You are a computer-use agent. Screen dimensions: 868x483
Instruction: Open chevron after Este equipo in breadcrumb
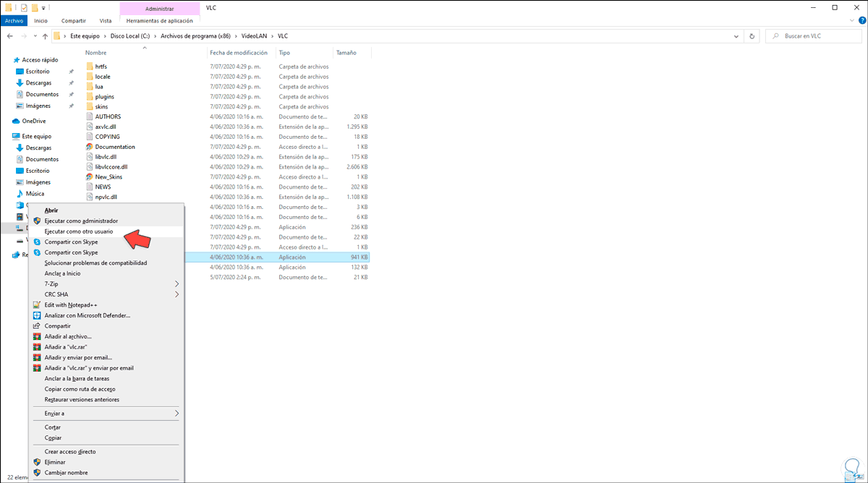click(x=105, y=36)
